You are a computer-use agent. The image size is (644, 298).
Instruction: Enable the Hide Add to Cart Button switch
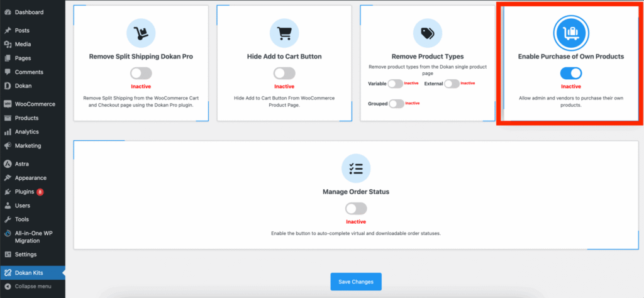pyautogui.click(x=284, y=74)
